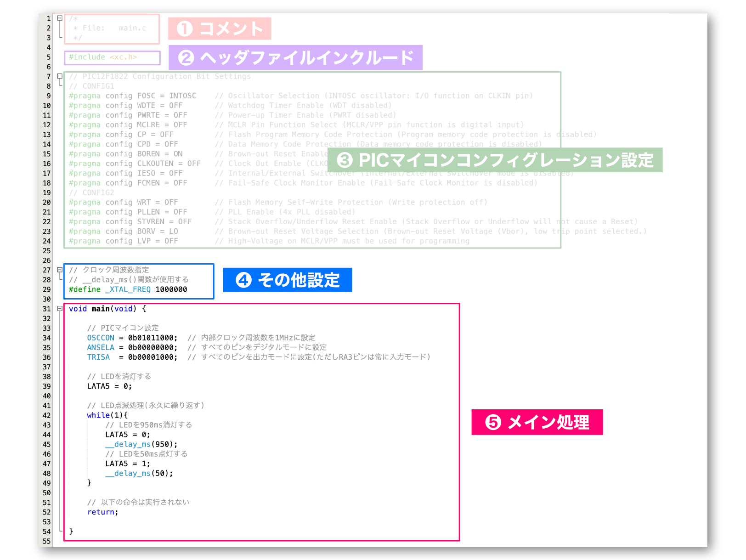This screenshot has height=560, width=746.
Task: Click the 'config BORV = LO' pragma line
Action: [x=123, y=231]
